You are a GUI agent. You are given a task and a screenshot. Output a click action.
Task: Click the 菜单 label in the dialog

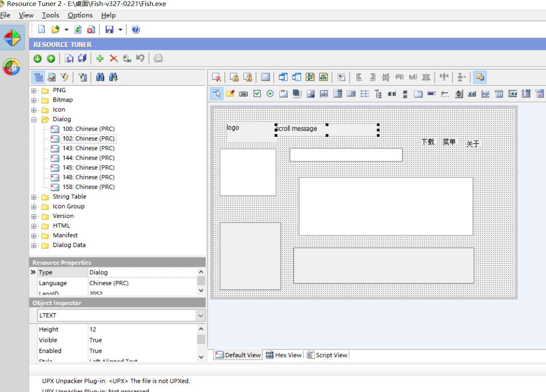[449, 142]
